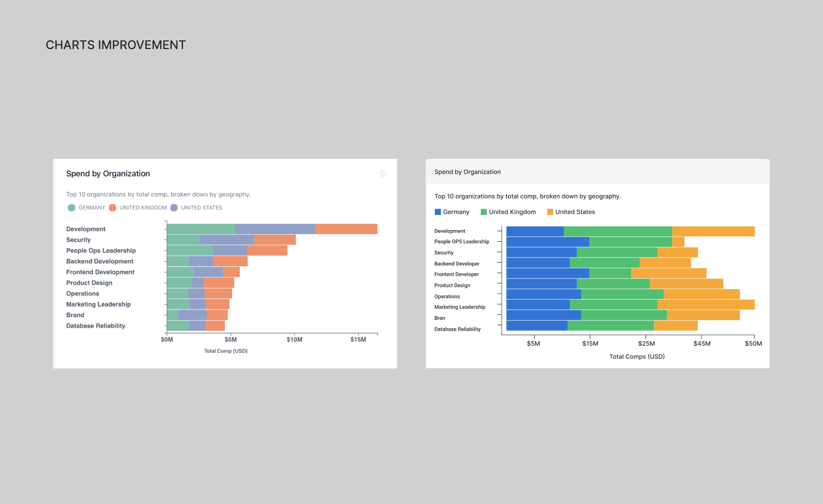Click the 'Total Comps (USD)' axis title, right chart
This screenshot has width=823, height=504.
[637, 356]
